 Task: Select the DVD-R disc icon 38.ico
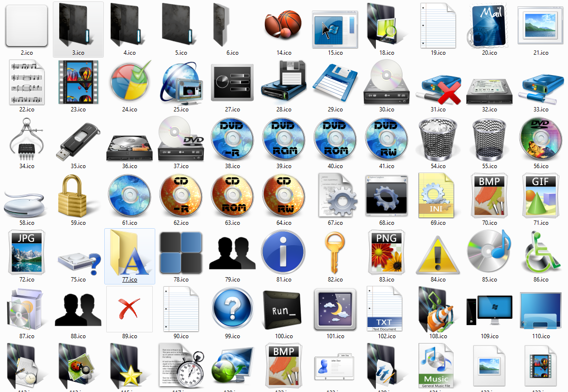(232, 139)
